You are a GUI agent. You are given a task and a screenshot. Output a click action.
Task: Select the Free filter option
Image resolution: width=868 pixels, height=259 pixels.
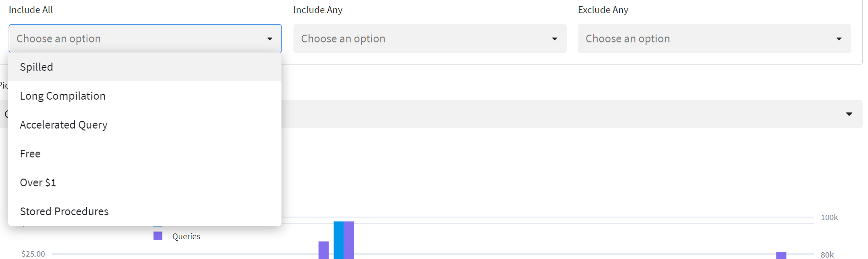point(145,154)
